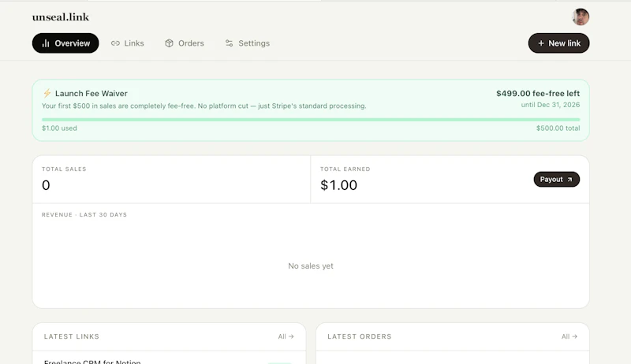
Task: Click the plus icon in New link
Action: [541, 43]
